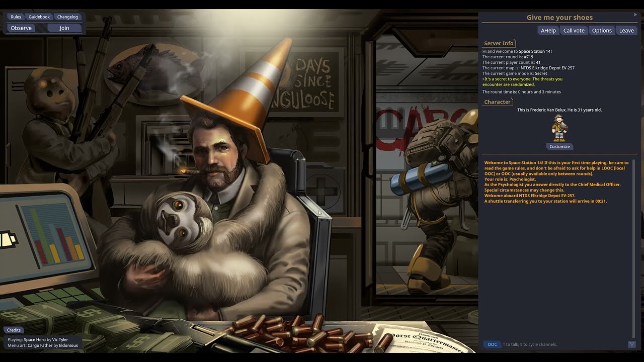Click the current round number #719 line

tap(508, 57)
